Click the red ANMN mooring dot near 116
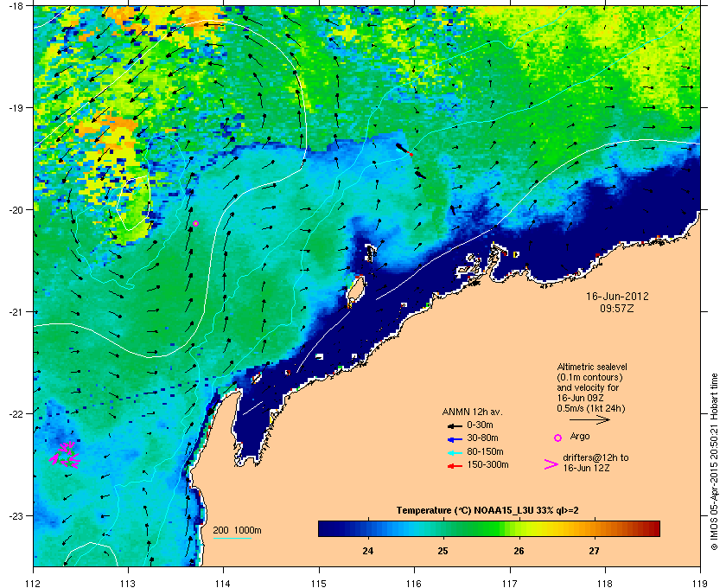The image size is (726, 588). coord(411,154)
